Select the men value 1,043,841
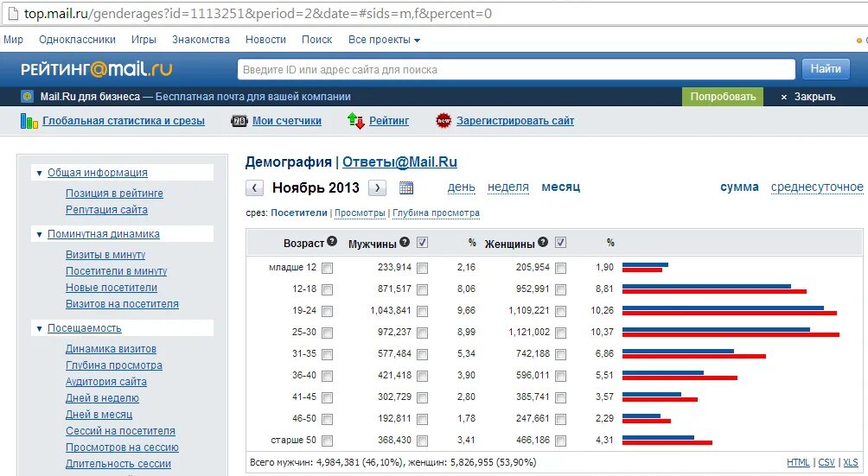Image resolution: width=868 pixels, height=476 pixels. pos(391,311)
